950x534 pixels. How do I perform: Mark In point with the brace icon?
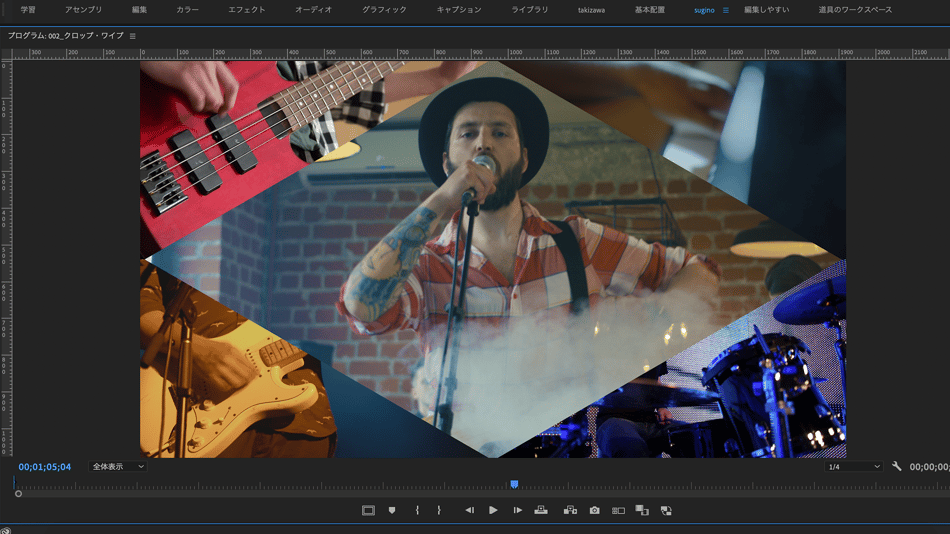[417, 510]
